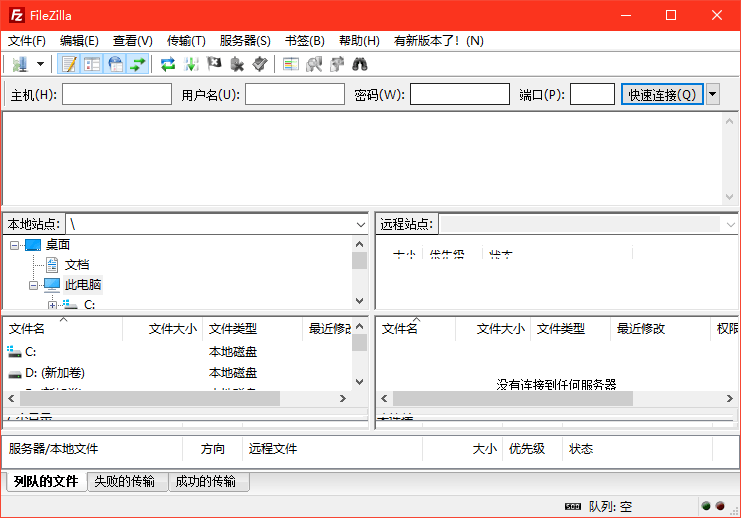This screenshot has height=518, width=741.
Task: Toggle remote directory tree display
Action: coord(115,64)
